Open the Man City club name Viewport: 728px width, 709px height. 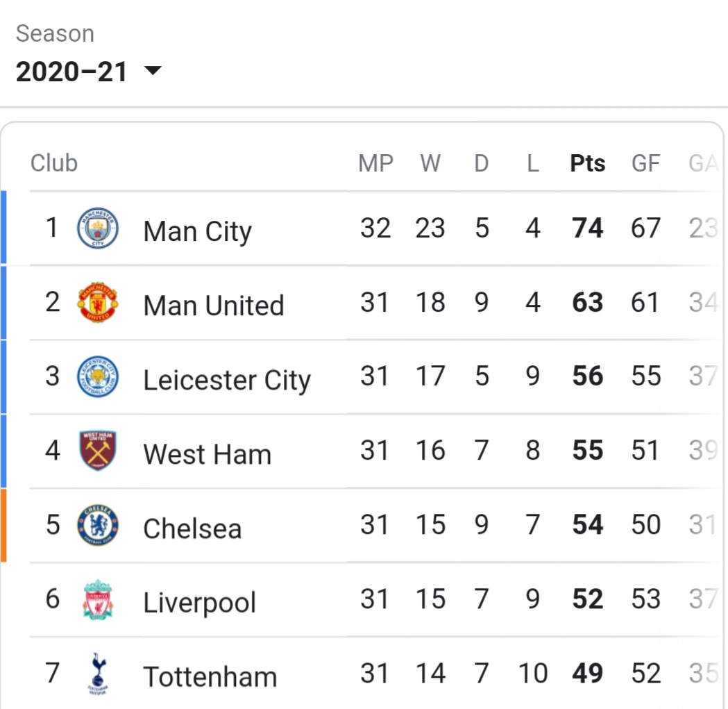click(x=197, y=231)
